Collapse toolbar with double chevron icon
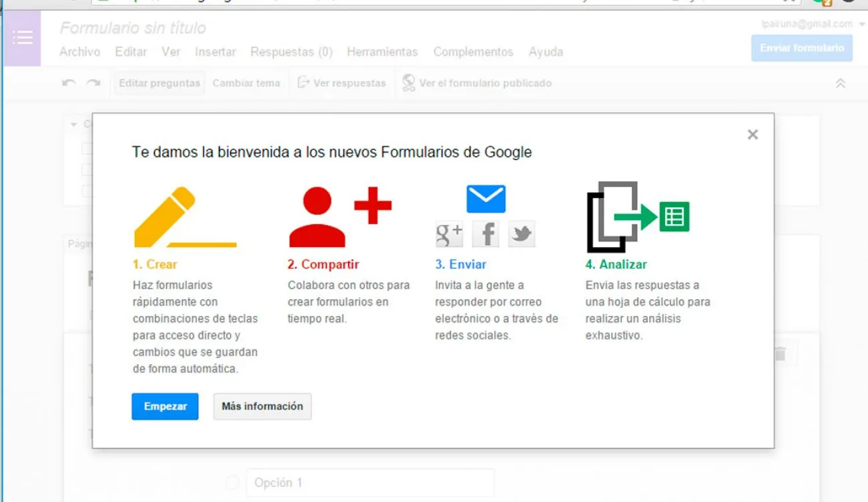Viewport: 868px width, 502px height. tap(841, 83)
